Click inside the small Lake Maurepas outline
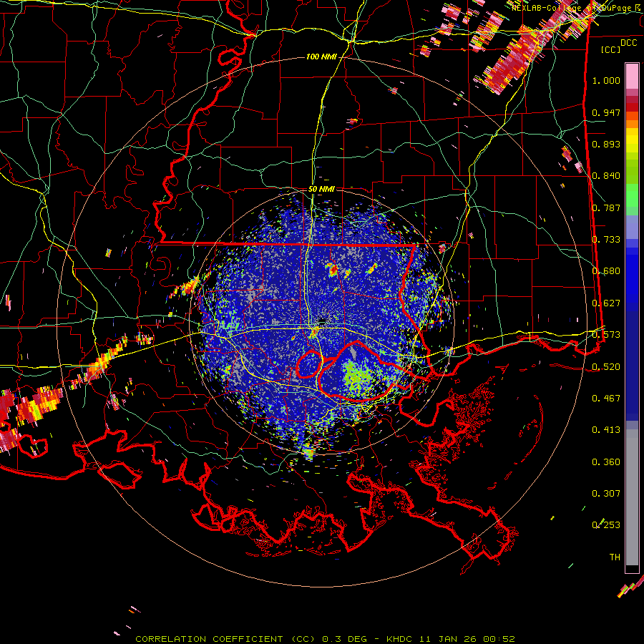644x644 pixels. point(309,364)
